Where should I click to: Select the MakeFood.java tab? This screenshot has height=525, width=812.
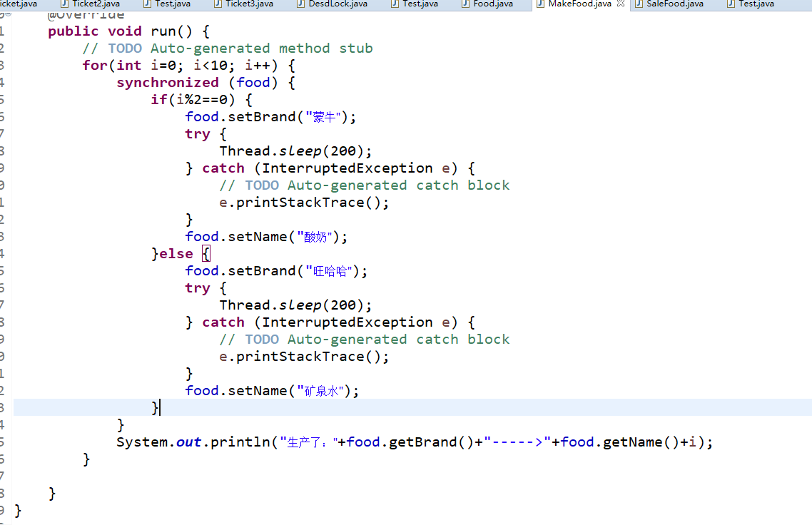pos(574,4)
